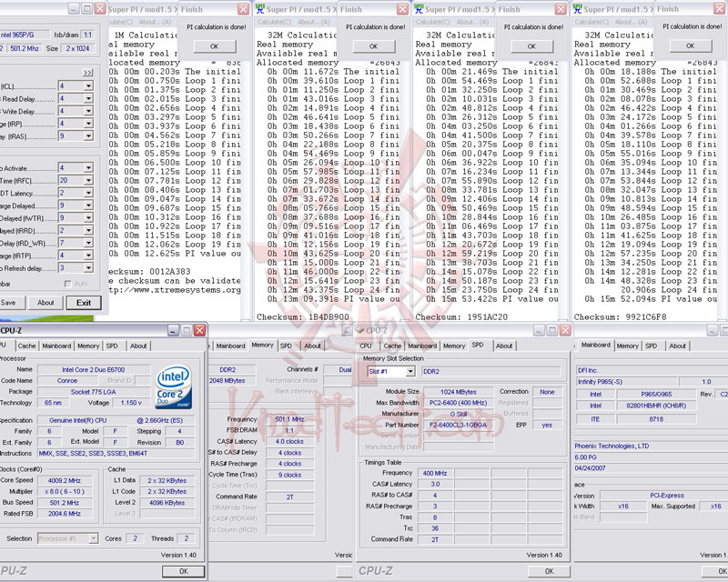
Task: Click Super PI icon in the 9921C6F8 checksum window
Action: [x=578, y=9]
